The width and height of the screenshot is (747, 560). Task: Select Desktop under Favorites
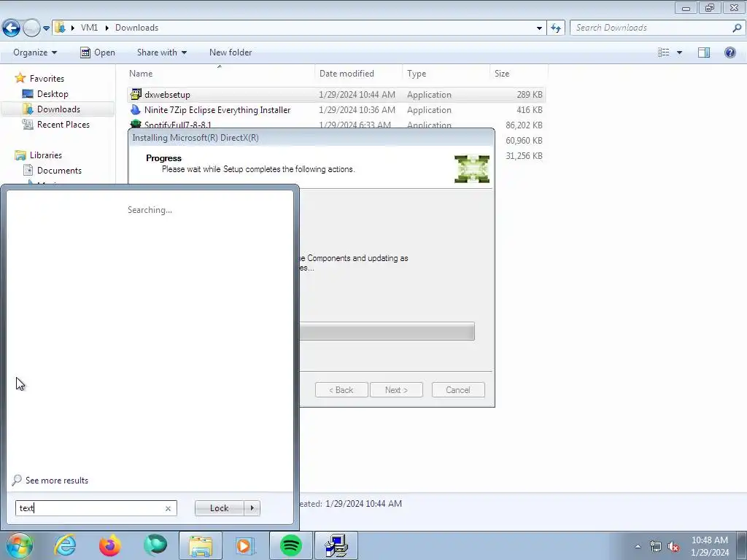(x=53, y=94)
